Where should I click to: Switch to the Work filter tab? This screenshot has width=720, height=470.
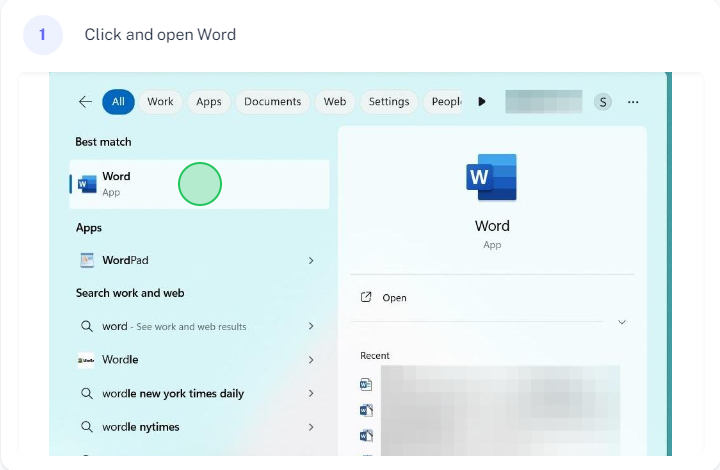click(x=160, y=101)
